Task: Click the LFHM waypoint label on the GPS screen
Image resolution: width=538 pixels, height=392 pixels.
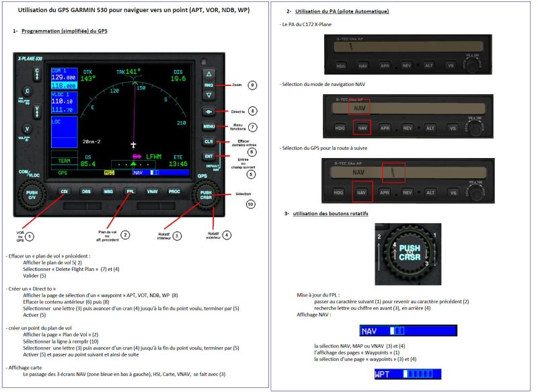Action: pyautogui.click(x=154, y=157)
